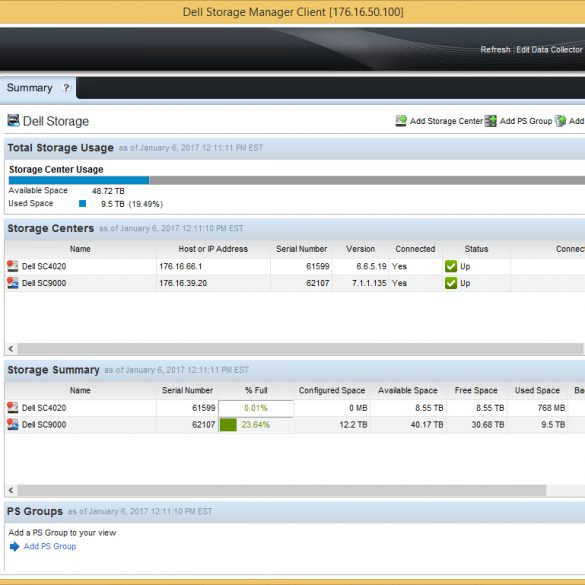Select the Dell SC9000 icon in Storage Centers
The image size is (585, 585).
coord(13,283)
